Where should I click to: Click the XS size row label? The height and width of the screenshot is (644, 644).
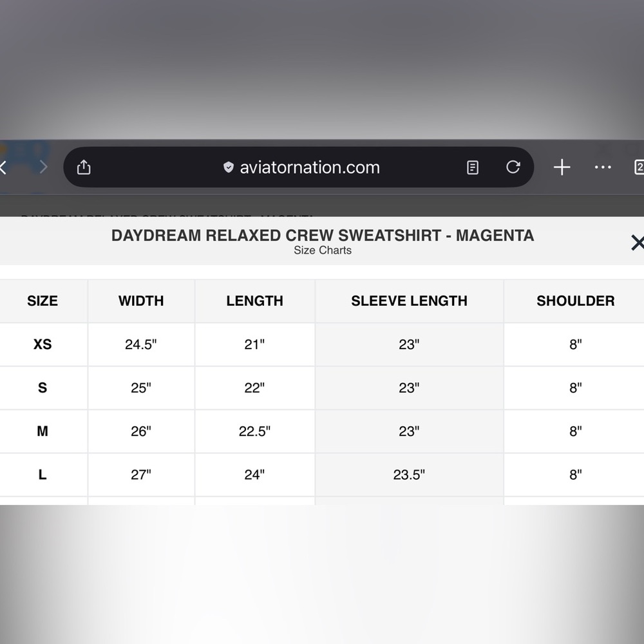click(43, 344)
